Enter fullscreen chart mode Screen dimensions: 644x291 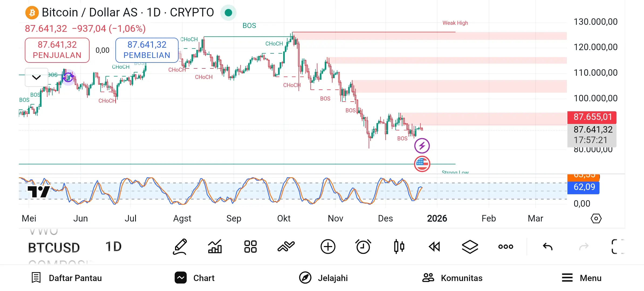coord(618,247)
